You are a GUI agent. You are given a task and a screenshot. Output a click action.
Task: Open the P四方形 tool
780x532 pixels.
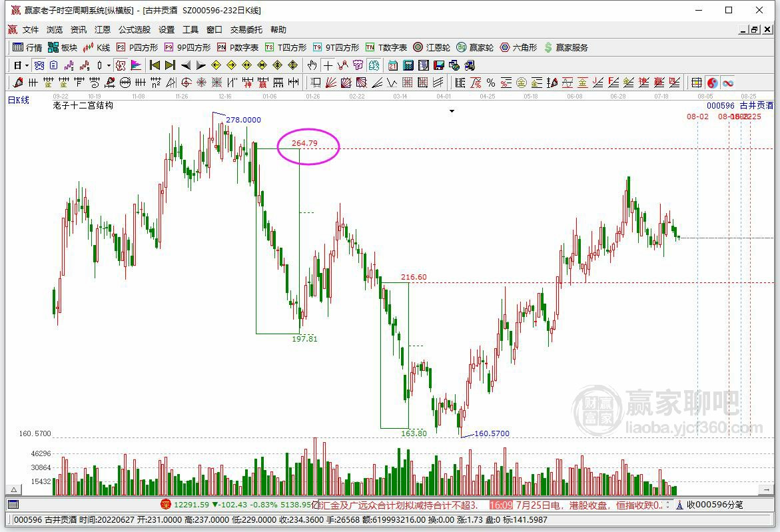click(x=137, y=47)
